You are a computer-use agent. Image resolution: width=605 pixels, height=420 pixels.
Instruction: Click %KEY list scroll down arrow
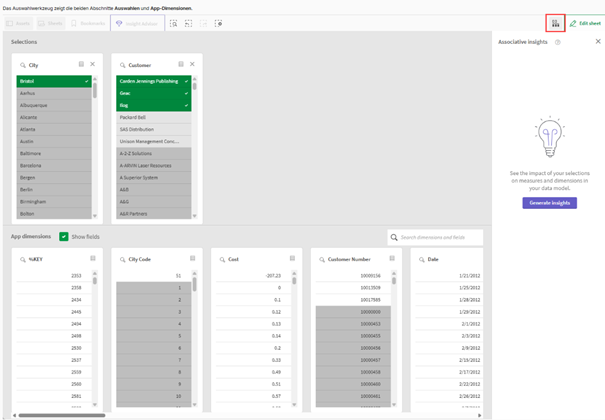(95, 405)
